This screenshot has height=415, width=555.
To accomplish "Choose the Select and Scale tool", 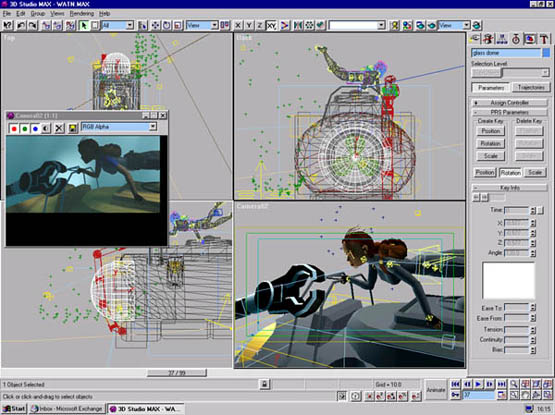I will (x=177, y=25).
